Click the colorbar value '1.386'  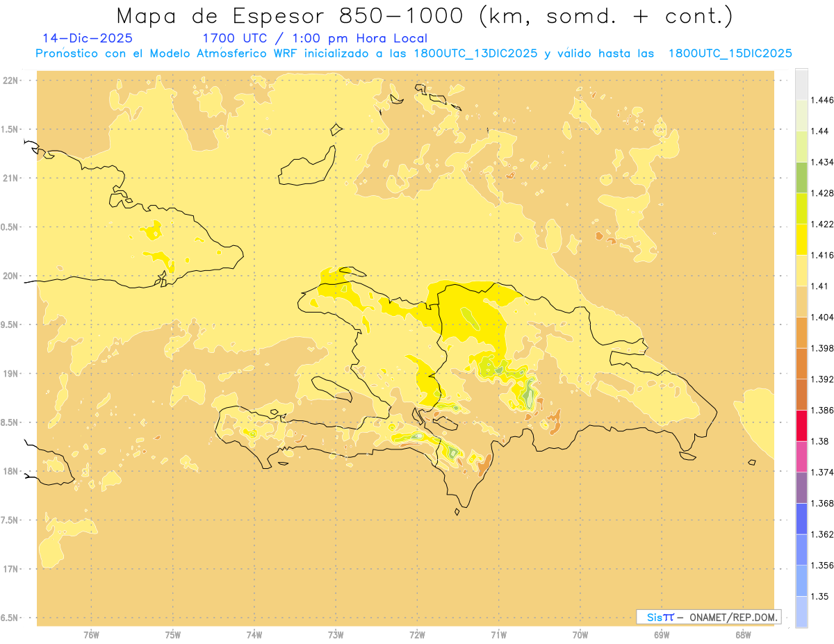click(x=821, y=411)
